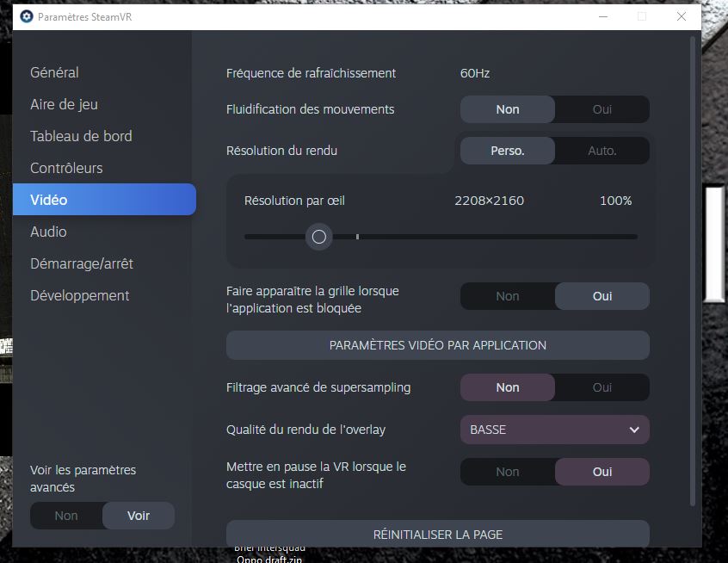The width and height of the screenshot is (728, 563).
Task: Click the resolution slider track tick mark
Action: click(x=357, y=237)
